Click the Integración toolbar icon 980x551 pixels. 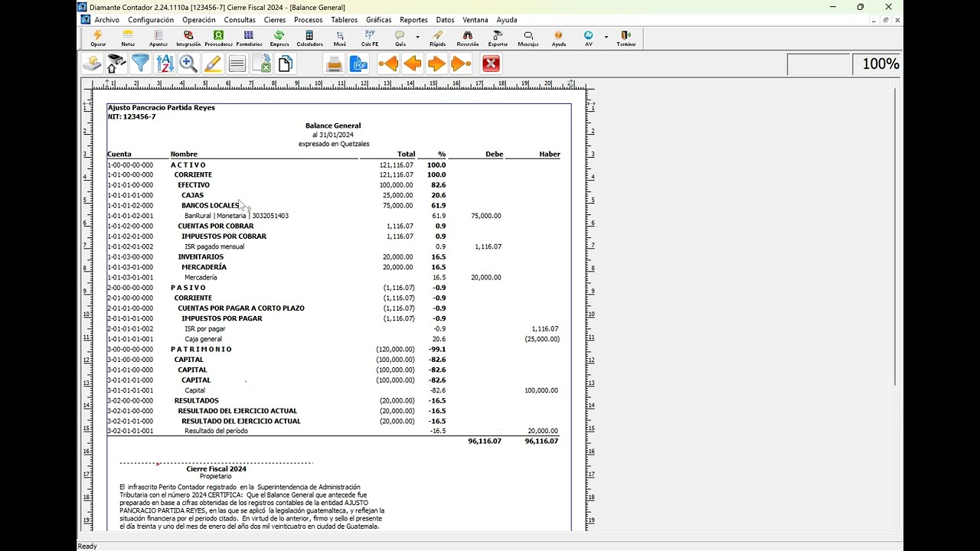pyautogui.click(x=188, y=38)
